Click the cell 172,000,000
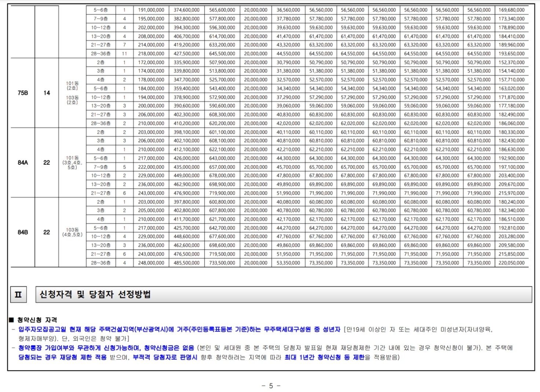This screenshot has width=540, height=392. 151,62
